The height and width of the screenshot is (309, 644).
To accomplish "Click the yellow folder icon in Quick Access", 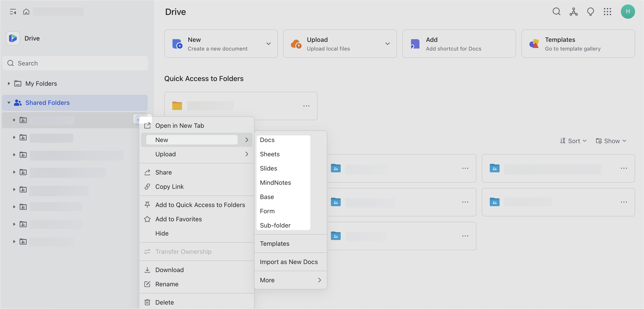I will click(177, 106).
